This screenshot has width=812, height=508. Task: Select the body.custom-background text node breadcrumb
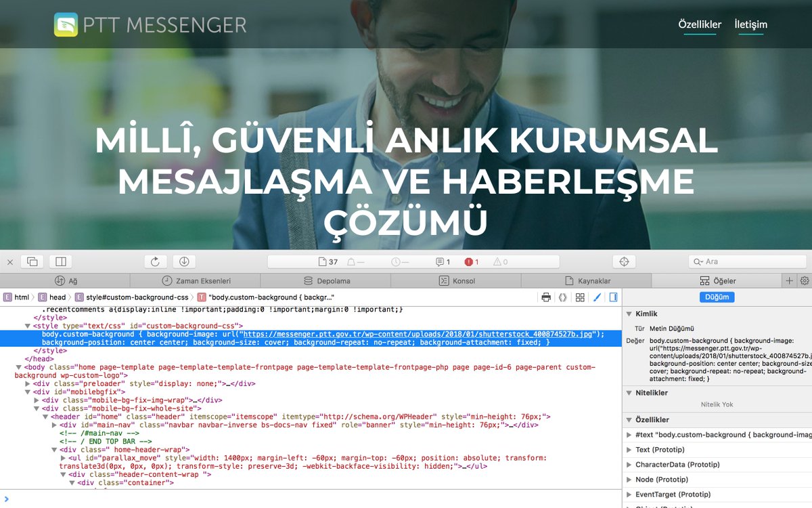(265, 297)
